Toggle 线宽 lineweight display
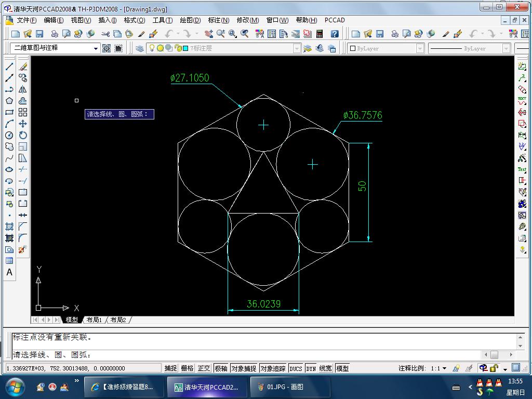Screen dimensions: 532x399 325,368
